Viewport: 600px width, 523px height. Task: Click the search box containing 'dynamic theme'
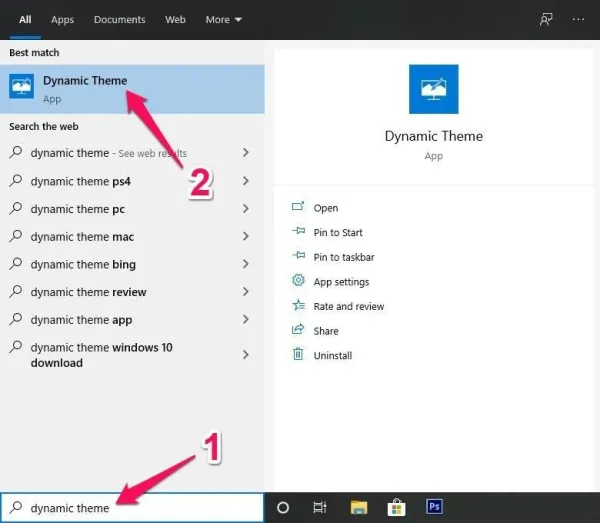click(x=132, y=508)
